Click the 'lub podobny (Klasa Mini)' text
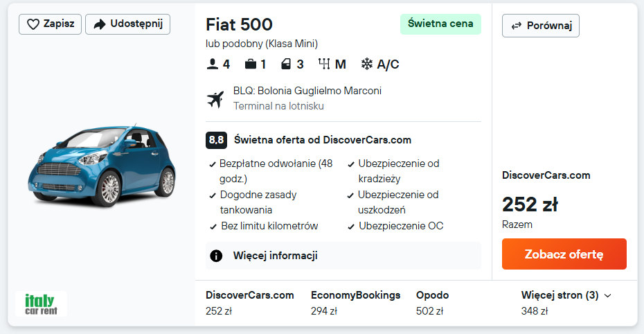This screenshot has height=334, width=644. (x=262, y=44)
